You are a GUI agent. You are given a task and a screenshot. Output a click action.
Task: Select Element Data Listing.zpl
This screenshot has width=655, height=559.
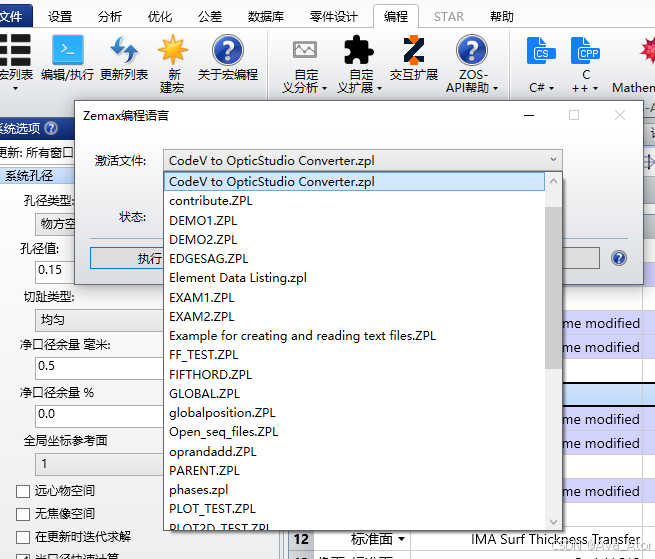[354, 278]
